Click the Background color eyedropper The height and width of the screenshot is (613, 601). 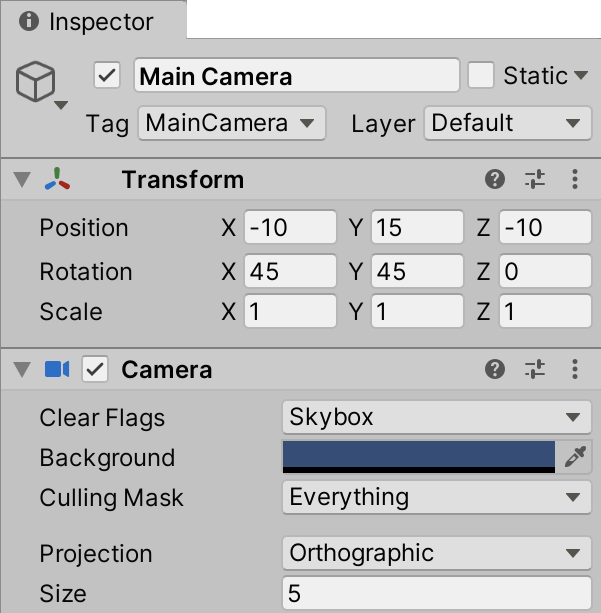click(575, 458)
